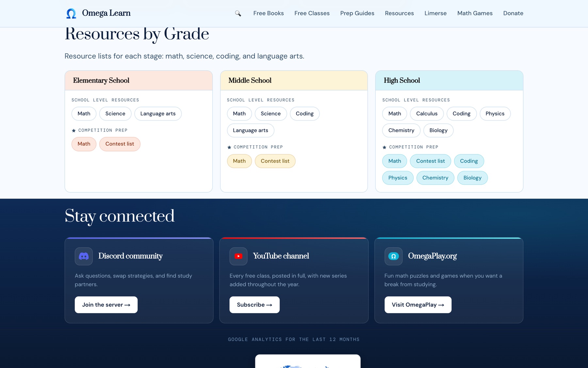Open High School competition prep Physics chip
Screen dimensions: 588x368
click(398, 178)
